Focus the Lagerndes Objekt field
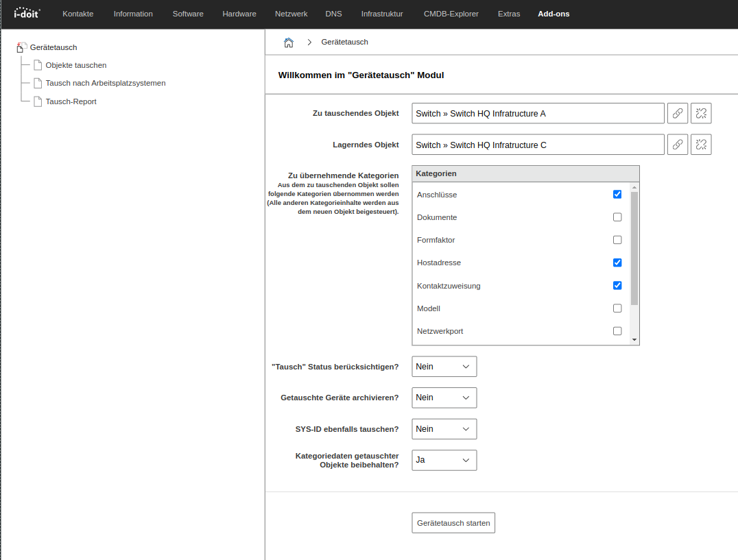Screen dimensions: 738x560 [x=538, y=145]
